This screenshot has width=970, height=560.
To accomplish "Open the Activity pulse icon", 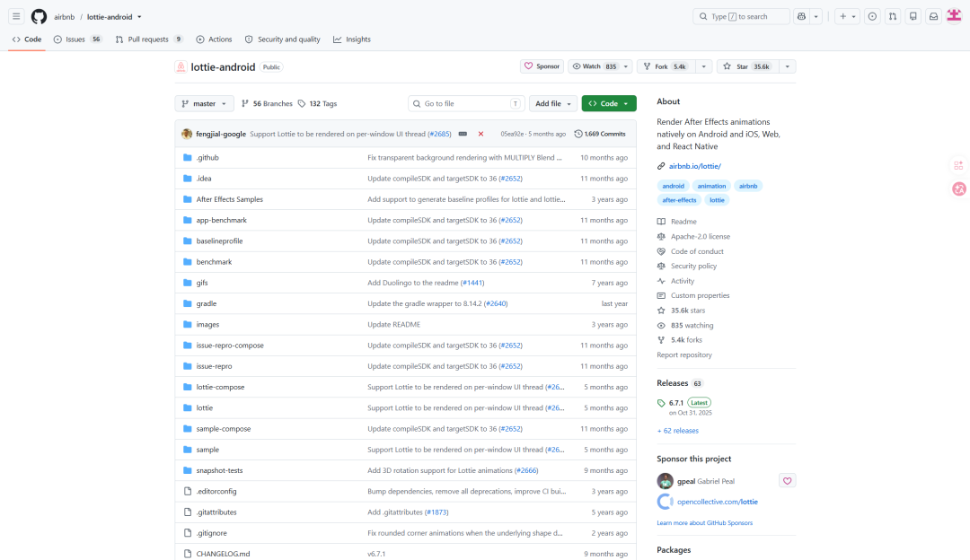I will (661, 281).
